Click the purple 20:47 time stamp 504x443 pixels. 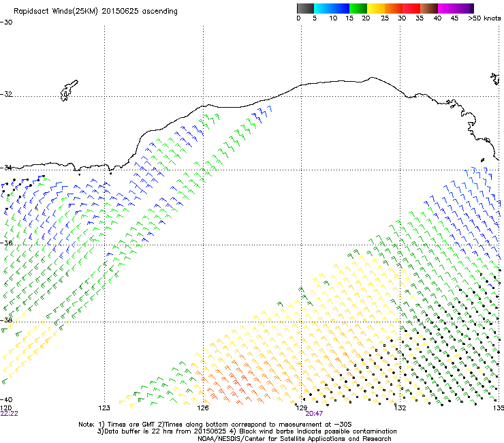coord(314,414)
